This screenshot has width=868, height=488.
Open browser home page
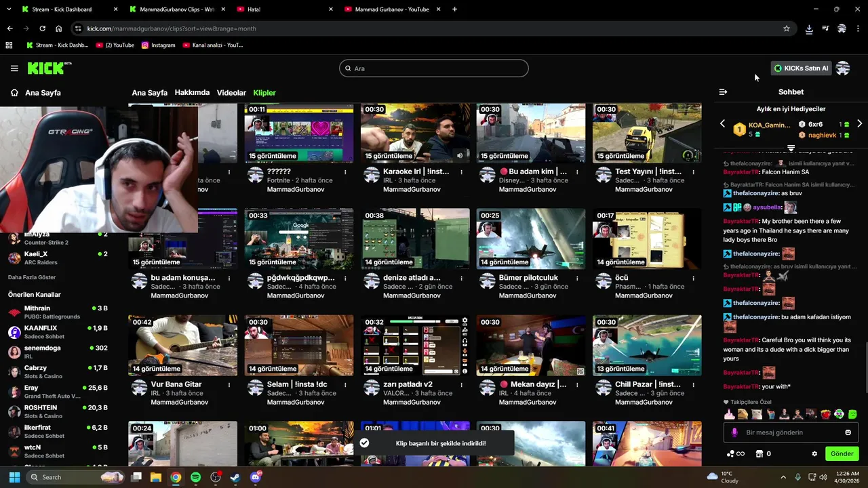click(58, 28)
